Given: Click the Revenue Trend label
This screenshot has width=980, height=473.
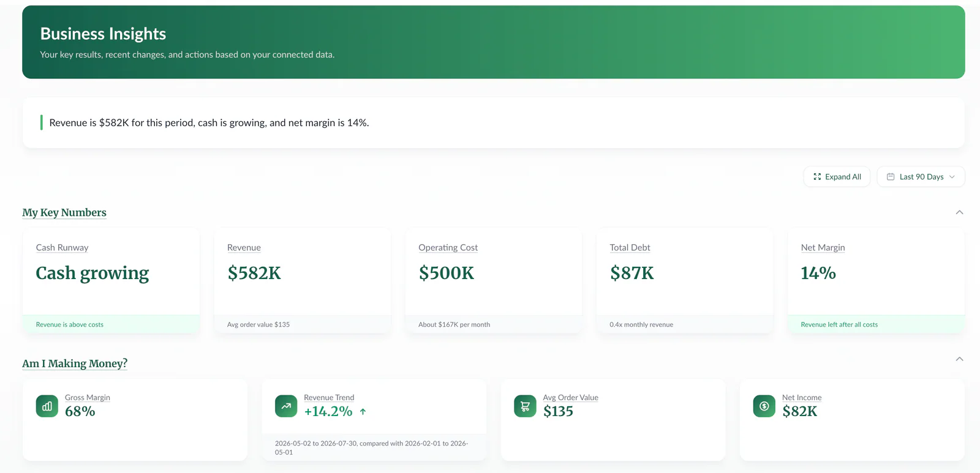Looking at the screenshot, I should pyautogui.click(x=329, y=397).
